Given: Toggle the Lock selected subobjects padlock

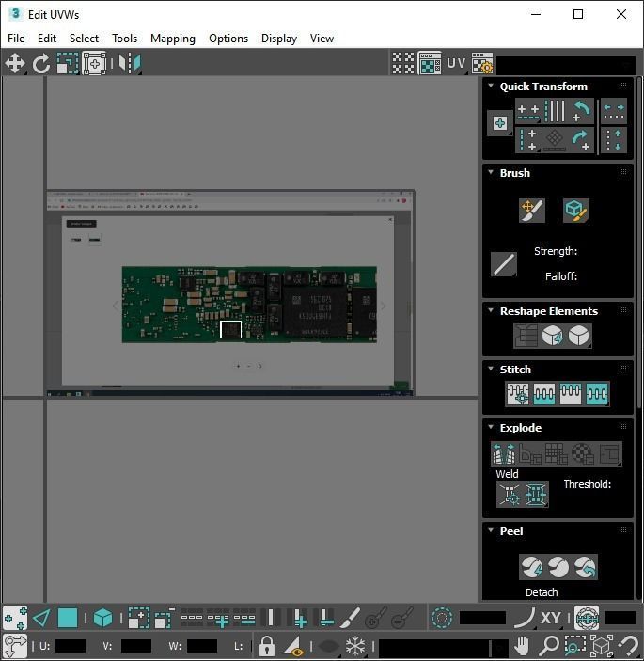Looking at the screenshot, I should pyautogui.click(x=266, y=645).
